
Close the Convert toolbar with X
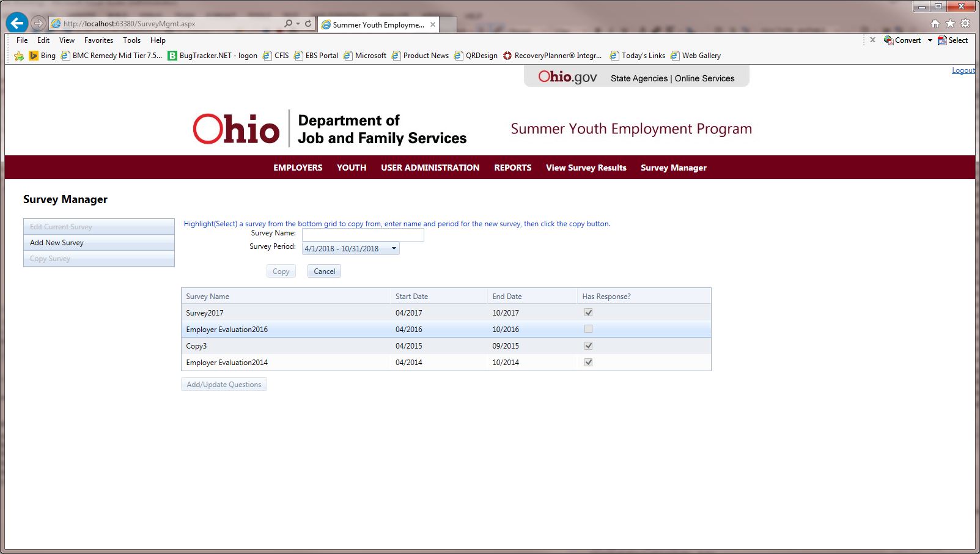[x=872, y=40]
